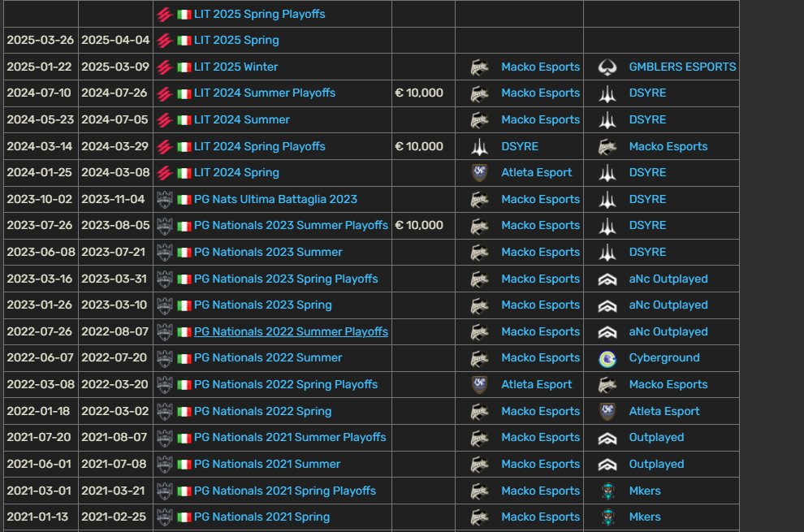
Task: Open PG Nationals 2021 Spring link
Action: tap(262, 517)
